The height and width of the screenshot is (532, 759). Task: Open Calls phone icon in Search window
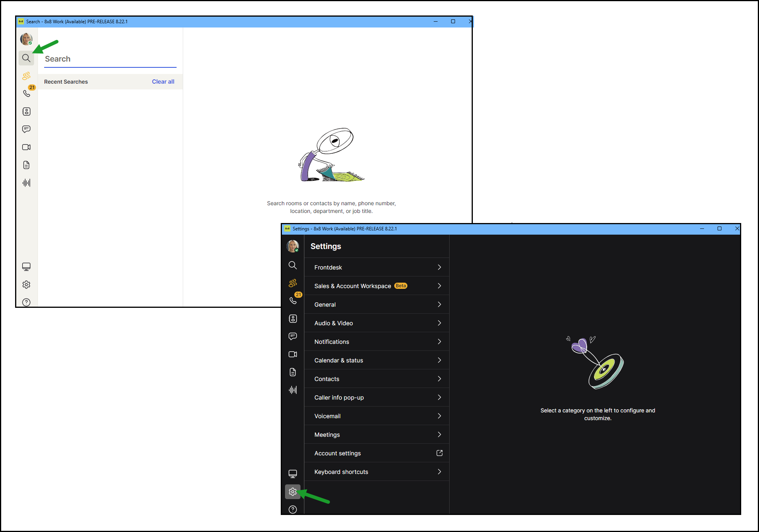pyautogui.click(x=26, y=93)
